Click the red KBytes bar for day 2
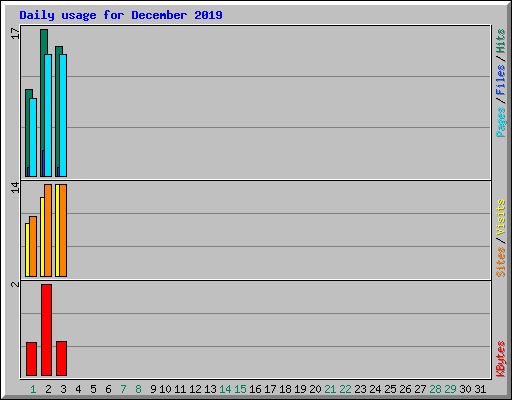 pyautogui.click(x=46, y=330)
